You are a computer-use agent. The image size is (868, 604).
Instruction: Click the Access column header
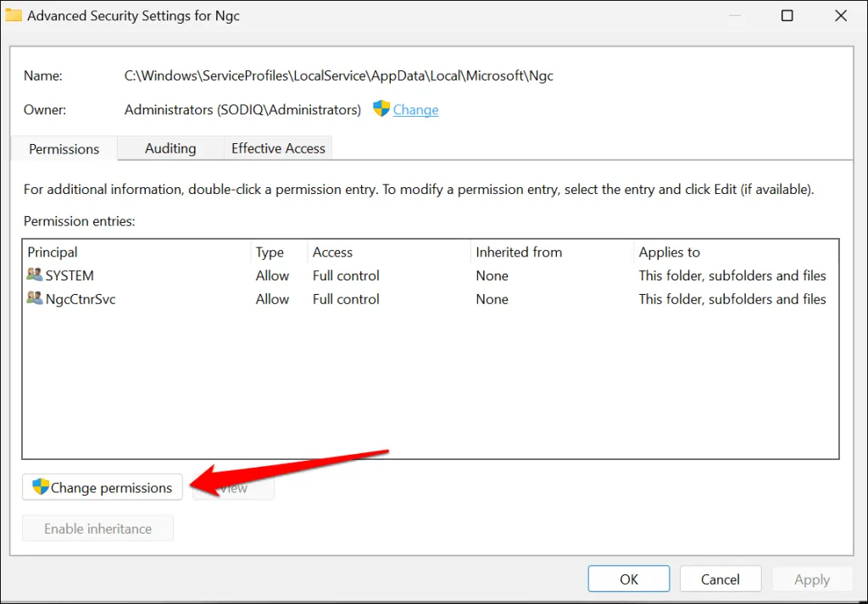coord(332,252)
